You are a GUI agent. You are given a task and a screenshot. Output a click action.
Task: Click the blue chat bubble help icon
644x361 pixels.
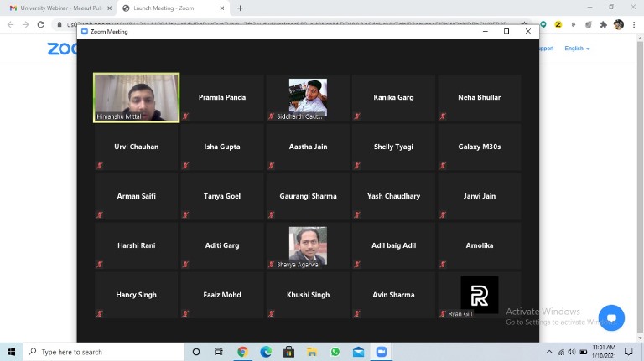point(611,318)
